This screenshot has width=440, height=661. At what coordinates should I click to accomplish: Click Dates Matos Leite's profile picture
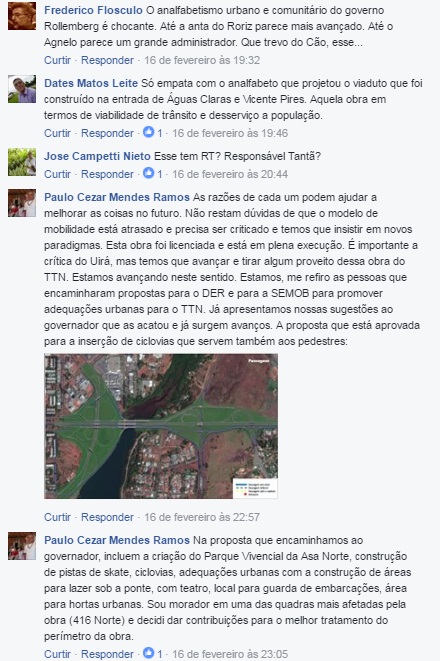(x=22, y=89)
